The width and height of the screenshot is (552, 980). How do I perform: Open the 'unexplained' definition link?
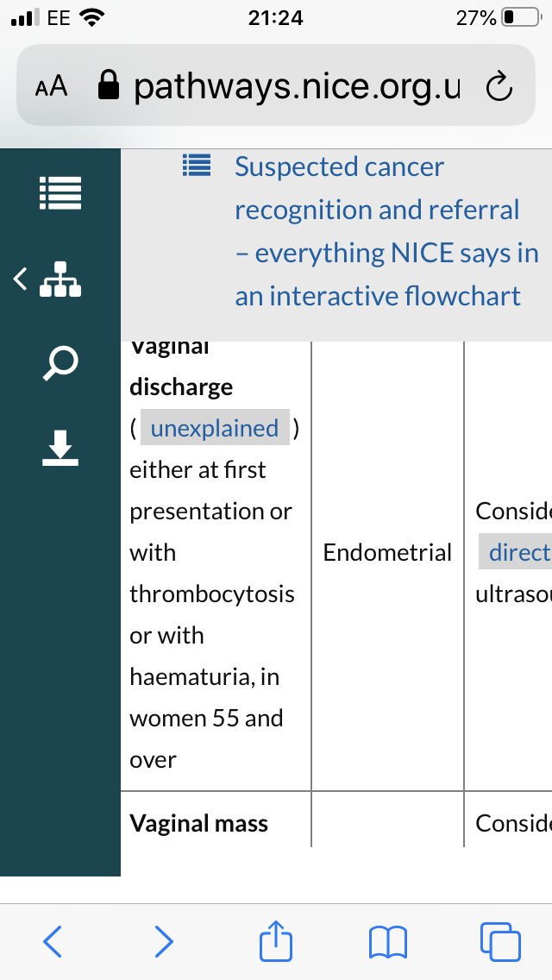click(x=215, y=428)
